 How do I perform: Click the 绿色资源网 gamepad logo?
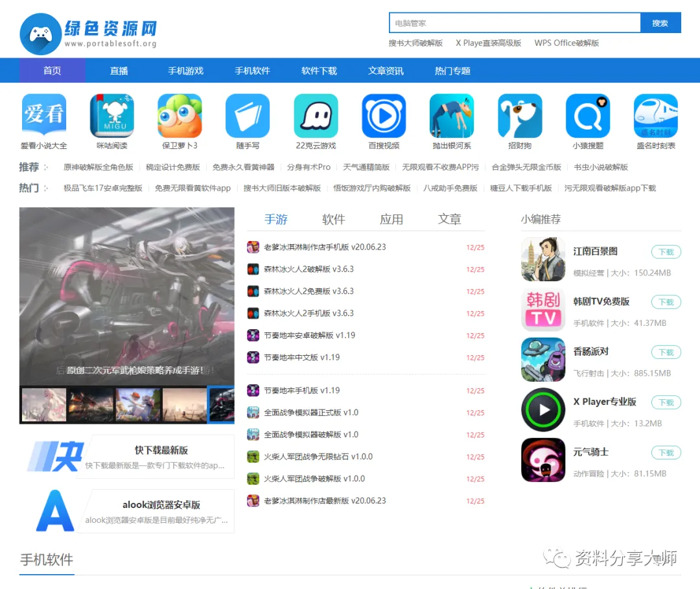pos(41,34)
